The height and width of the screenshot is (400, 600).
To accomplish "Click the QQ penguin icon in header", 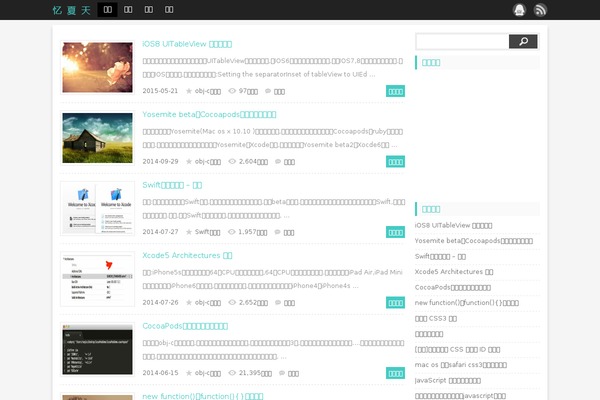I will click(x=519, y=10).
